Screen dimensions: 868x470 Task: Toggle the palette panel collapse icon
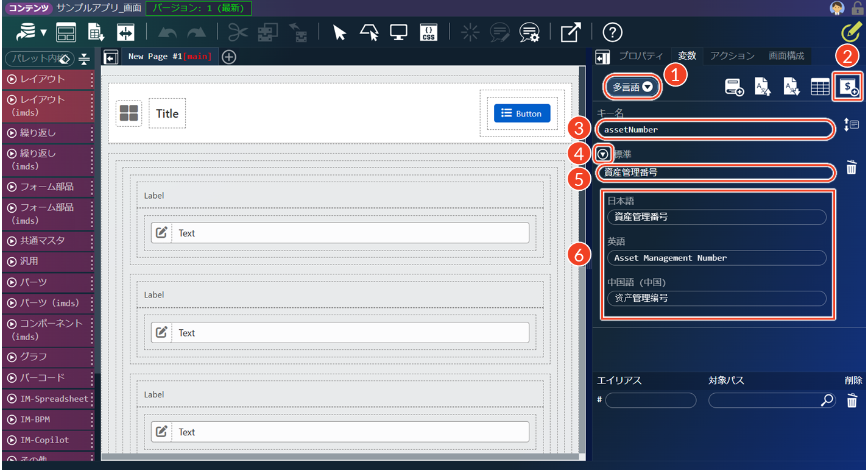[110, 57]
